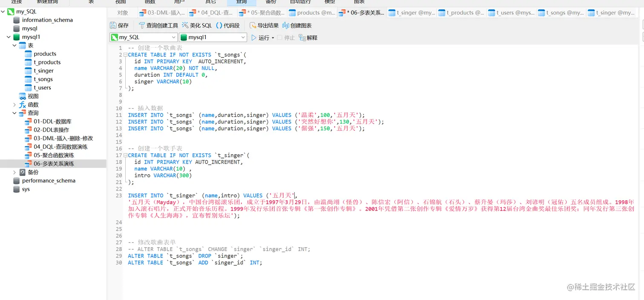
Task: Open the 02-DDL表操作 saved query
Action: click(x=51, y=130)
